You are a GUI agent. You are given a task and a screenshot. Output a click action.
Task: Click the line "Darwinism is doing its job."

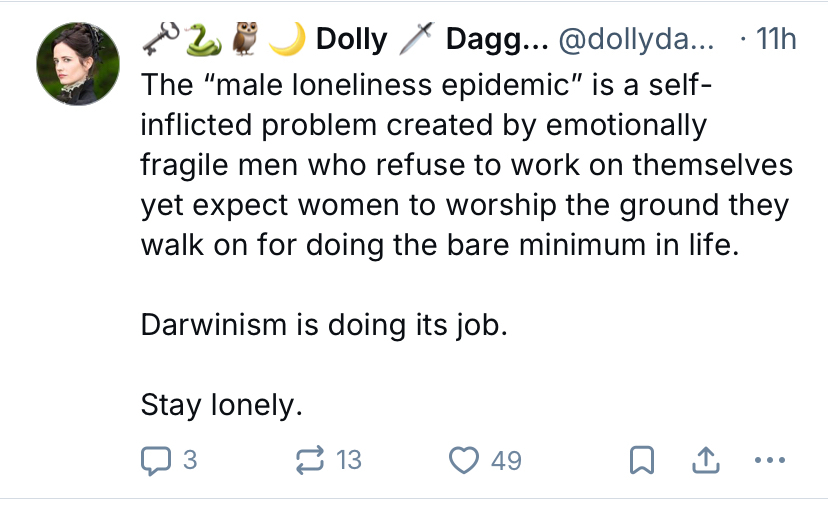pos(326,325)
